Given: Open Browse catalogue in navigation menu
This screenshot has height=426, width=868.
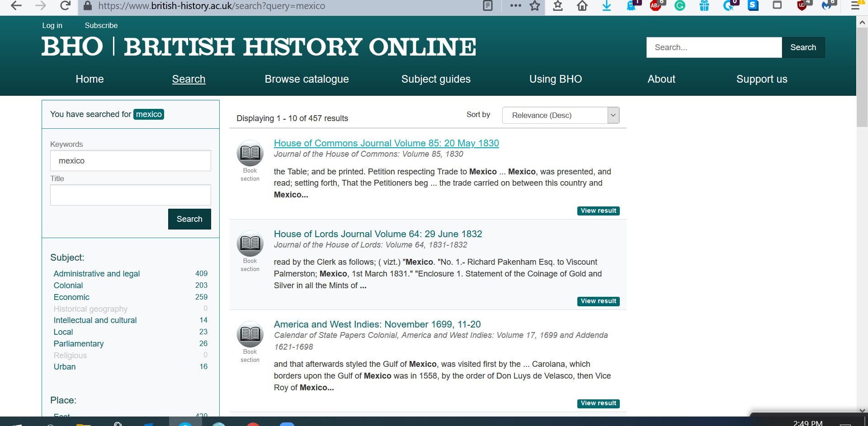Looking at the screenshot, I should [307, 79].
